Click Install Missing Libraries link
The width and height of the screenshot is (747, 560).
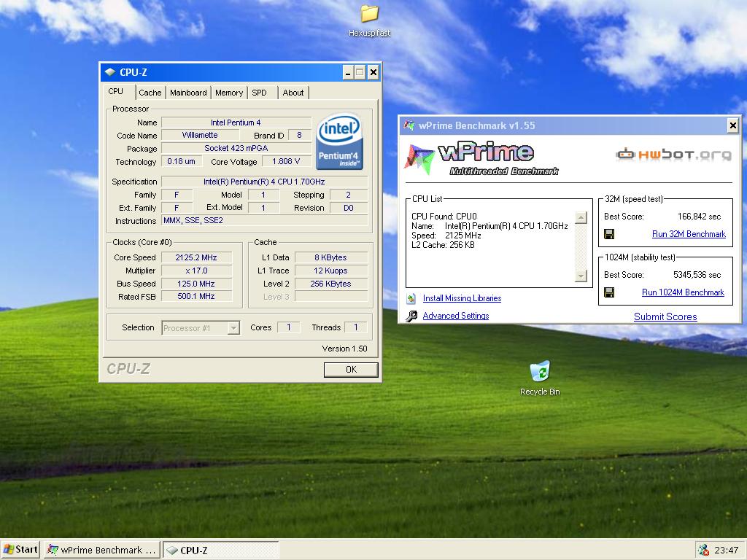[462, 298]
